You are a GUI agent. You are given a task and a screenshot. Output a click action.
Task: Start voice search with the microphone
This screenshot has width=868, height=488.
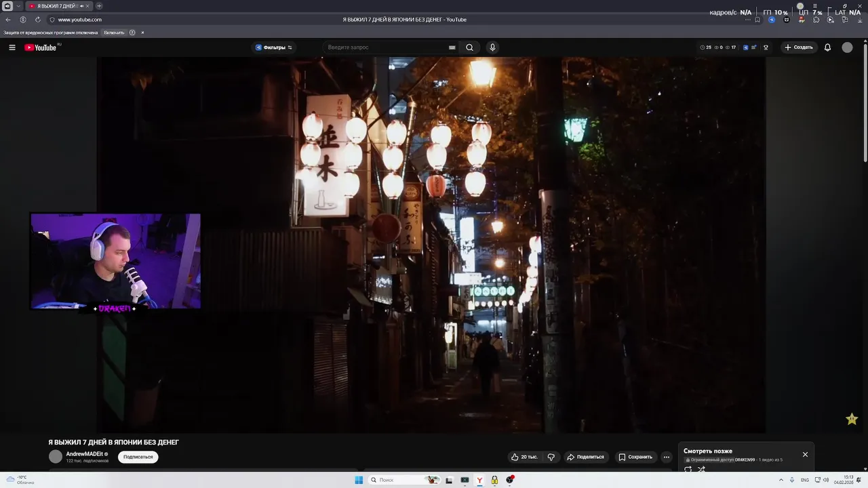pyautogui.click(x=492, y=47)
